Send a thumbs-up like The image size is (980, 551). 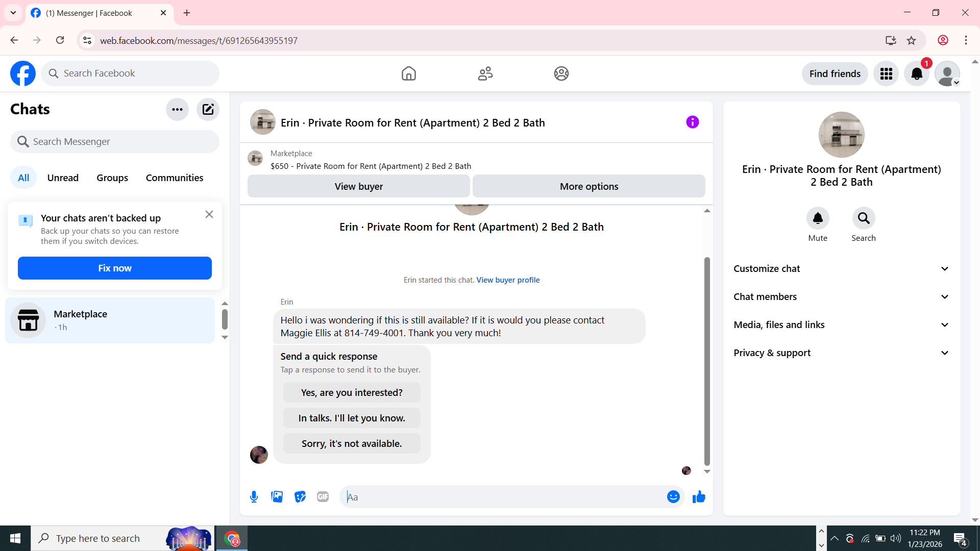click(x=699, y=496)
